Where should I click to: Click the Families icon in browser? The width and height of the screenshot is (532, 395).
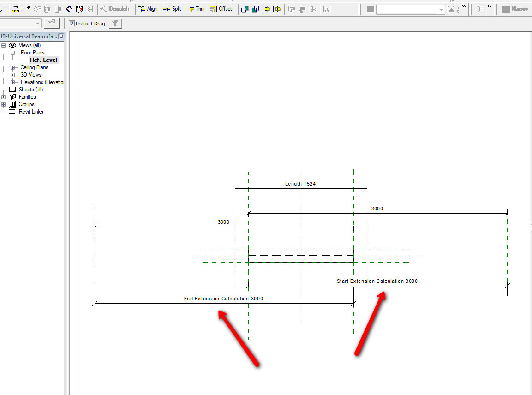(x=12, y=97)
